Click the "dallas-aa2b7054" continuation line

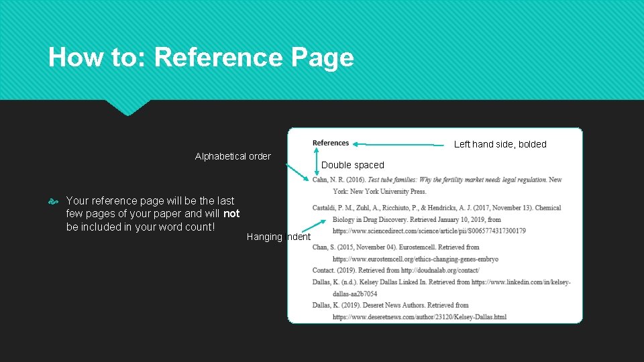pos(355,294)
